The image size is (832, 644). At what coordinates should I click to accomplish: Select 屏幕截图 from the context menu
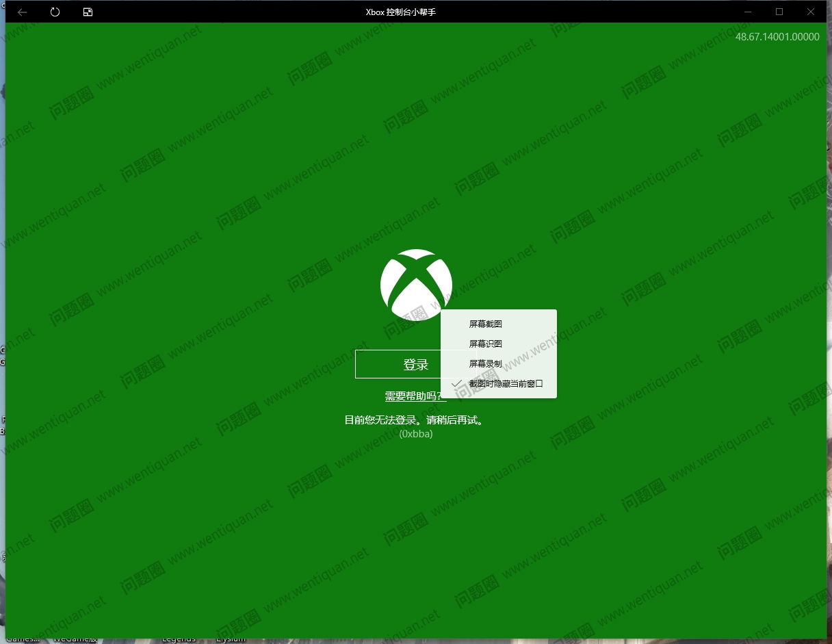click(486, 324)
